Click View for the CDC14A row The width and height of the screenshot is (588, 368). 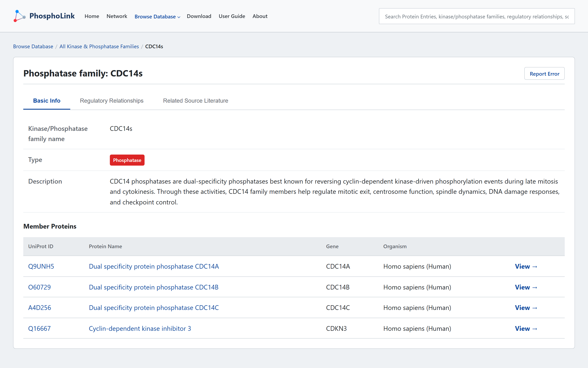[x=526, y=266]
